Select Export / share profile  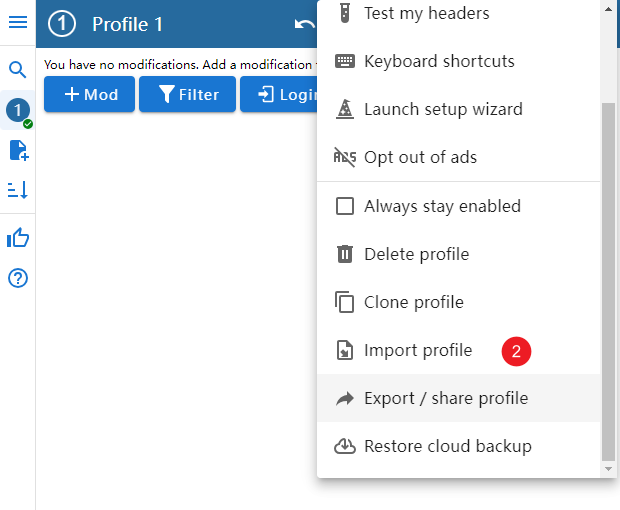pos(445,398)
